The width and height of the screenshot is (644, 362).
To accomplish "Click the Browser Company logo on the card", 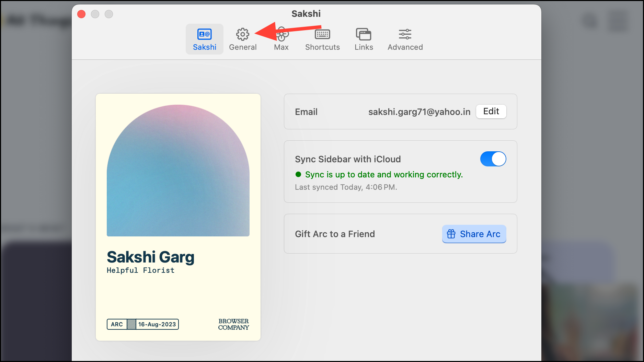I will 234,324.
